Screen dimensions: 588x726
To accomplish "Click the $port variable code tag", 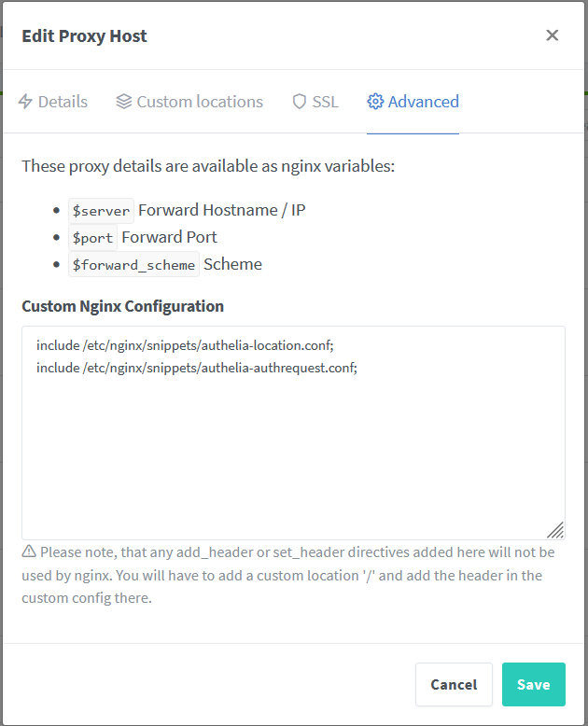I will tap(92, 238).
